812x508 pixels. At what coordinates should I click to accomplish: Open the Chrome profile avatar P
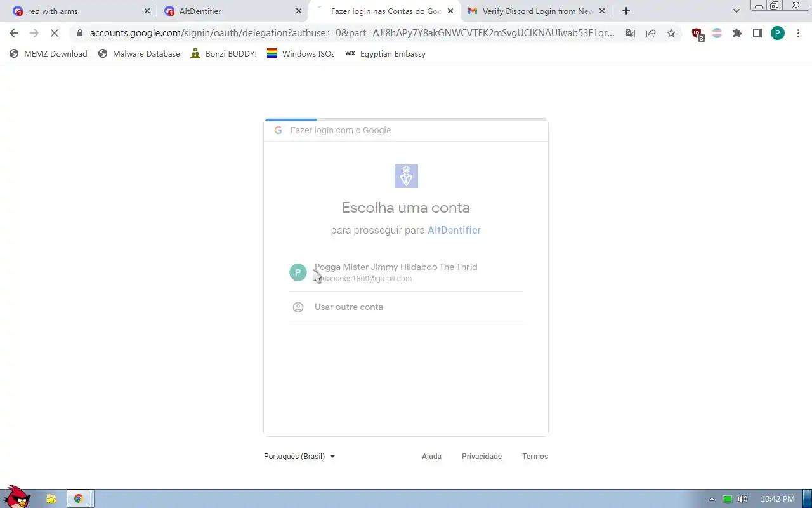778,33
